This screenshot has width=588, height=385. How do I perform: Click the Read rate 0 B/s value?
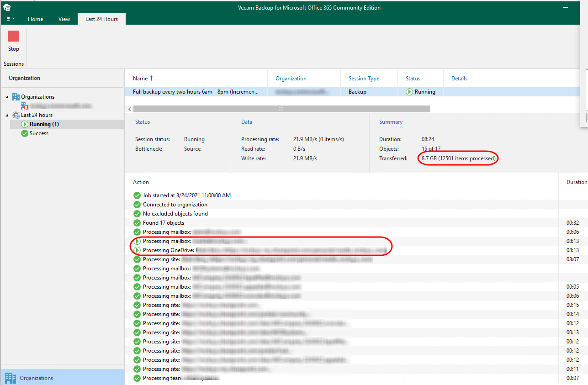[x=300, y=149]
